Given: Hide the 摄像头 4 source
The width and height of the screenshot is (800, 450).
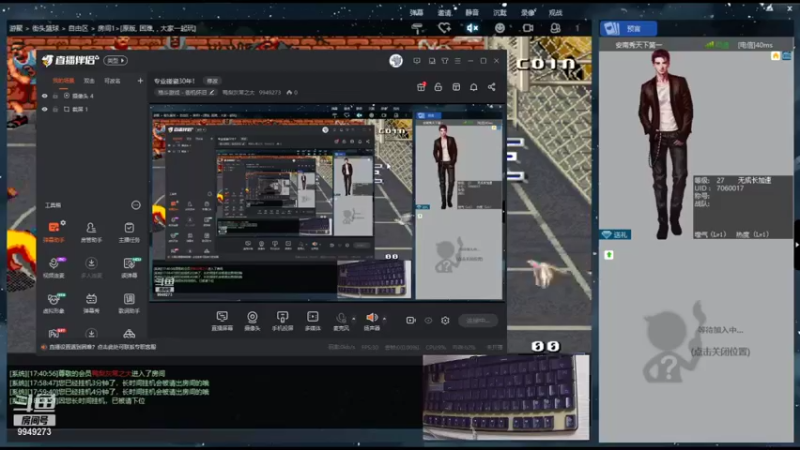Looking at the screenshot, I should pos(44,96).
